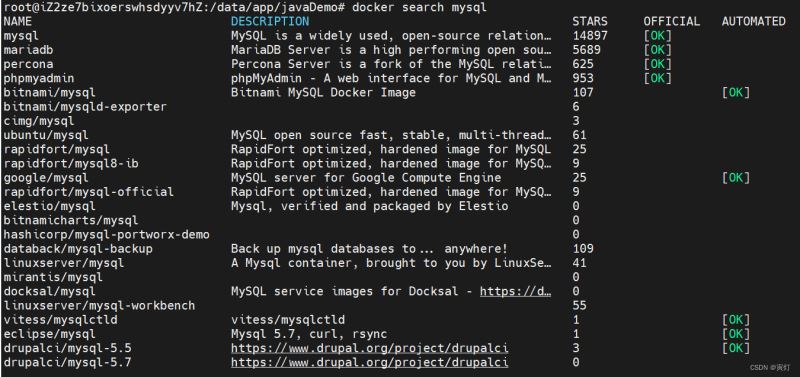Select the percona image name
Screen dimensions: 800x377
[x=28, y=64]
